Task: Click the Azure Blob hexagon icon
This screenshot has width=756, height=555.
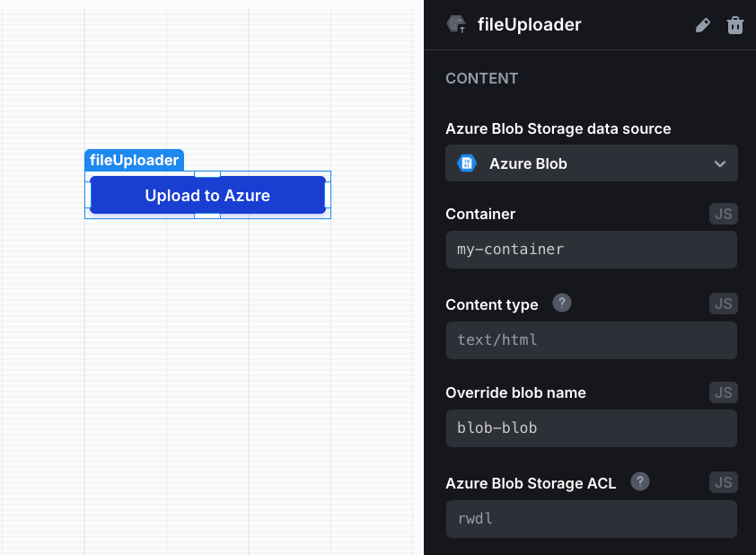Action: click(x=466, y=163)
